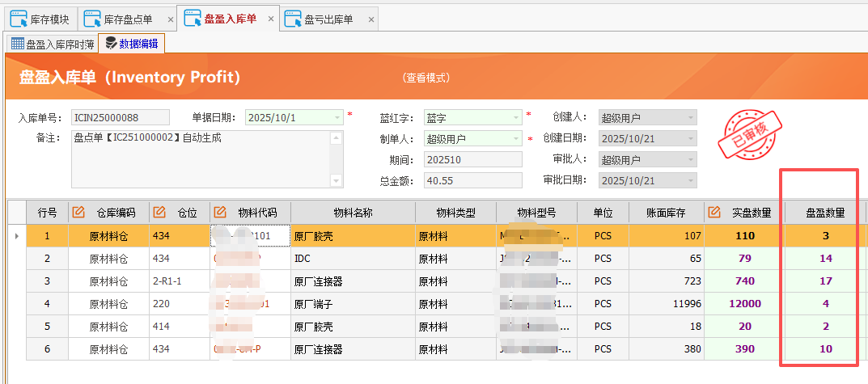Open the 审批日期 dropdown
This screenshot has height=384, width=868.
pyautogui.click(x=691, y=180)
